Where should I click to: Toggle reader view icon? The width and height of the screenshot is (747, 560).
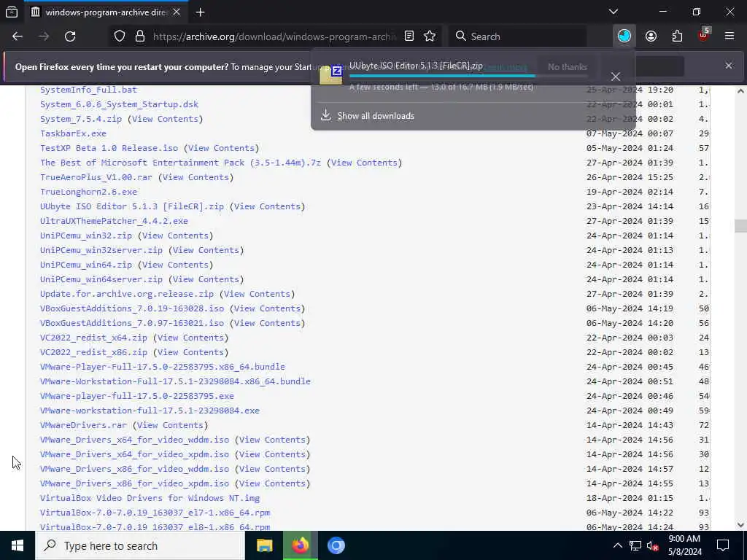(409, 36)
